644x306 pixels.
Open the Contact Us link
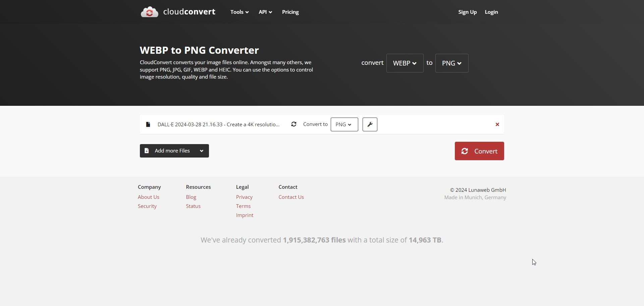pos(291,197)
